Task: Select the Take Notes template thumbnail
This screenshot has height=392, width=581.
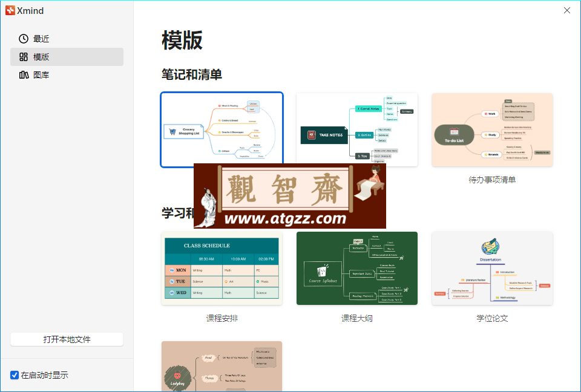Action: coord(357,129)
